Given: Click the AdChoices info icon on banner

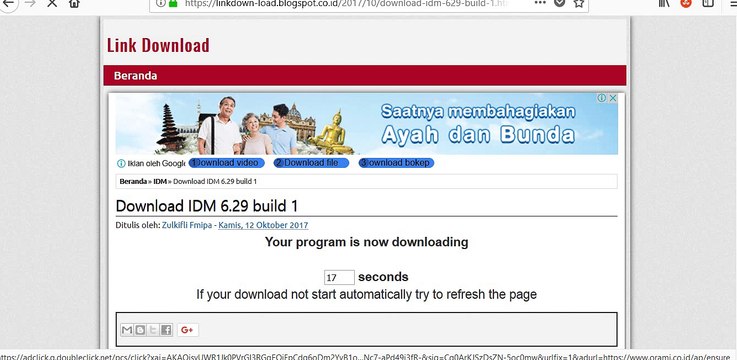Looking at the screenshot, I should tap(601, 98).
